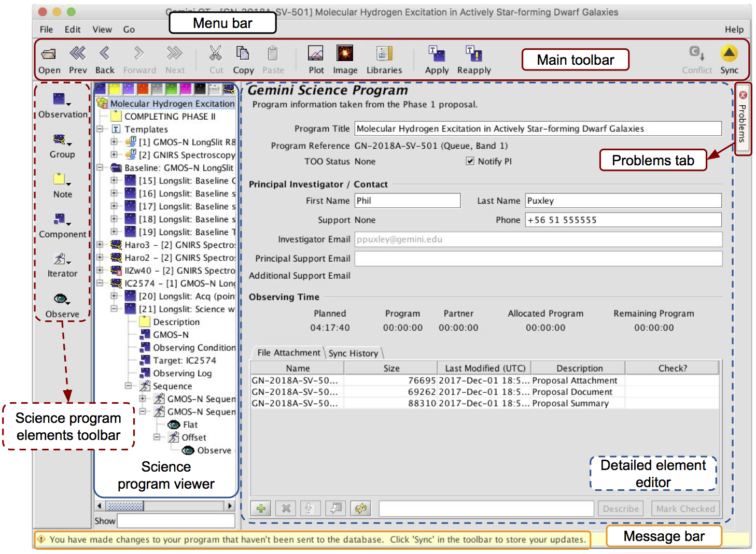Viewport: 756px width, 554px height.
Task: Copy the selected element using Copy icon
Action: pos(243,53)
